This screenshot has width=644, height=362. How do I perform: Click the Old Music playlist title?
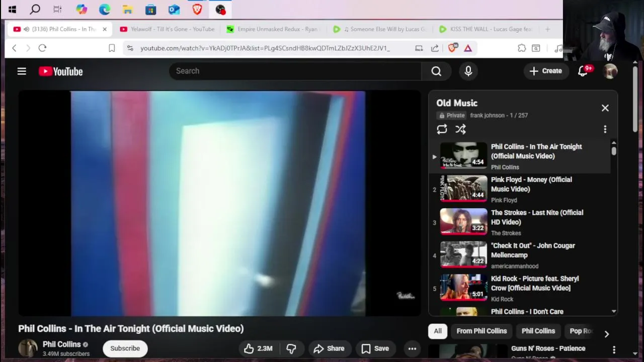click(x=457, y=103)
